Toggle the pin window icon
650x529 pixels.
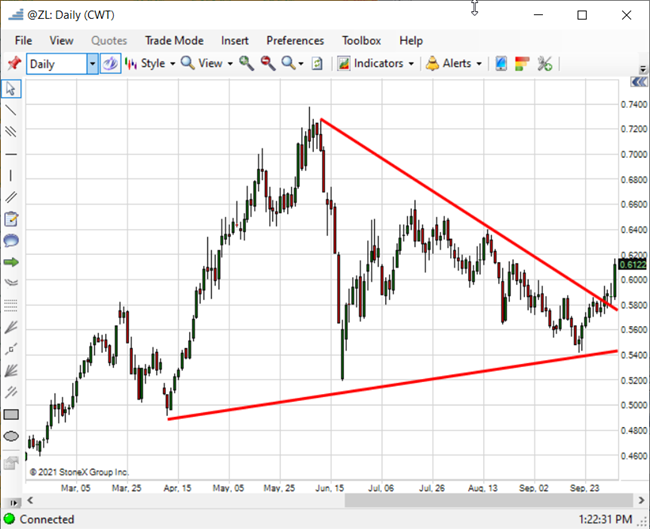click(x=14, y=64)
